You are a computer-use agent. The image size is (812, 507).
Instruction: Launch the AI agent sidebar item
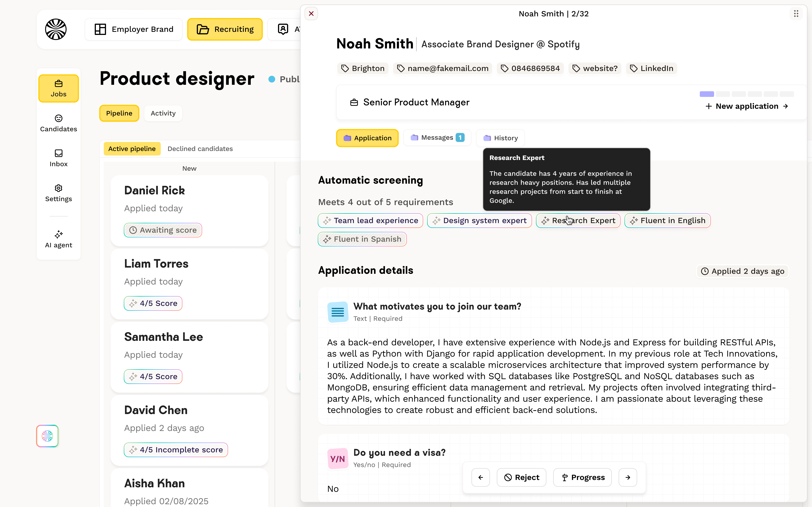pos(58,239)
